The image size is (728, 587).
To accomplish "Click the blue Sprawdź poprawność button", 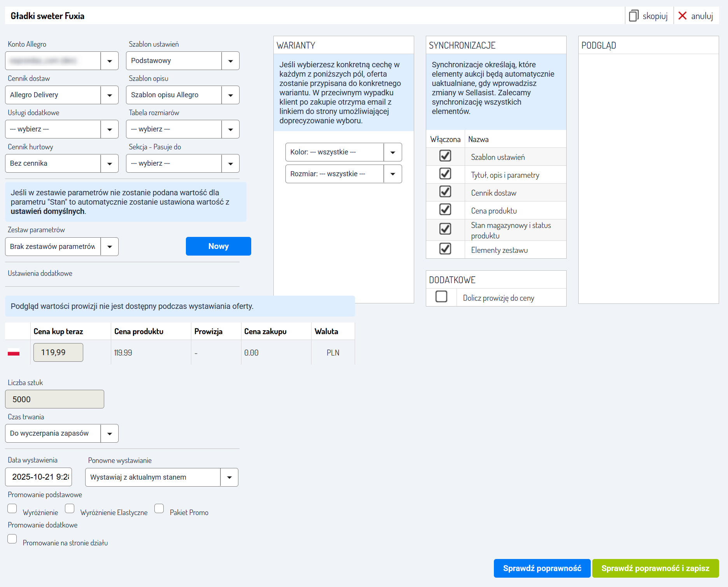I will [542, 568].
